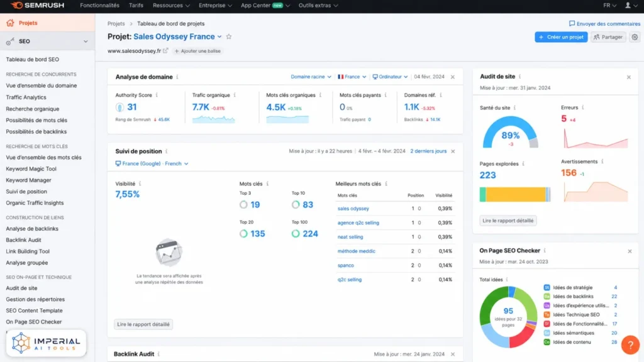
Task: Click the Partager button
Action: pyautogui.click(x=608, y=37)
